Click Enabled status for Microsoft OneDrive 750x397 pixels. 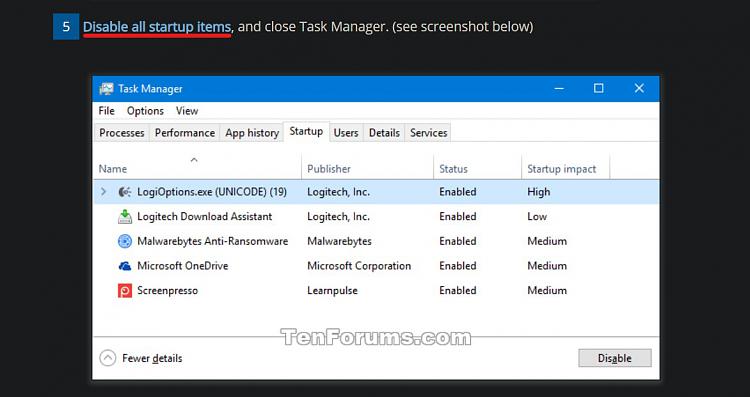click(458, 266)
